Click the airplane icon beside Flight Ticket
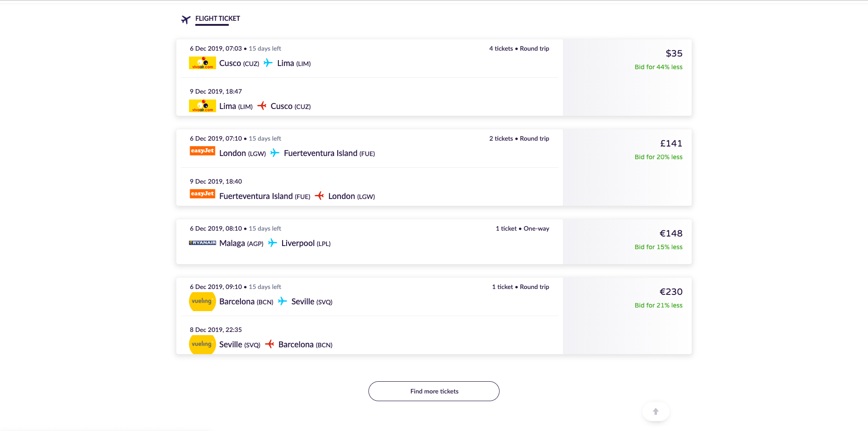868x431 pixels. point(186,19)
